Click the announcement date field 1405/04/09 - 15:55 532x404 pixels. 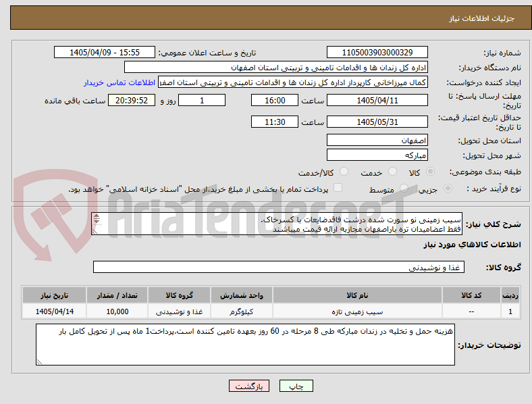click(x=105, y=52)
